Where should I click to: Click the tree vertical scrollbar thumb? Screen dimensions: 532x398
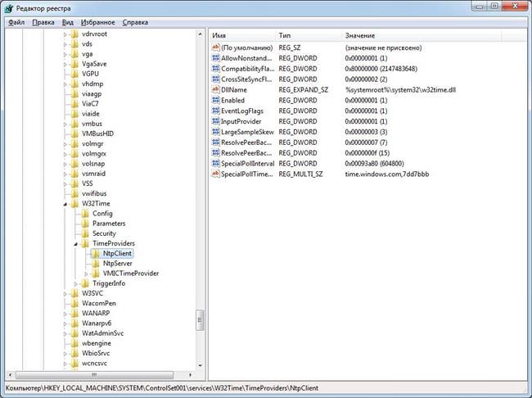pos(200,320)
